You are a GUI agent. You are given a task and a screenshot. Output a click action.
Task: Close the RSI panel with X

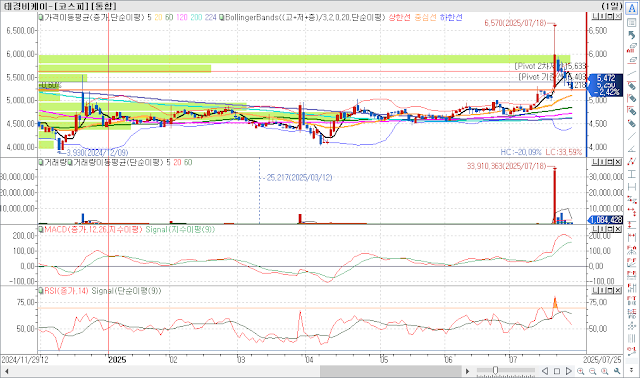point(618,290)
